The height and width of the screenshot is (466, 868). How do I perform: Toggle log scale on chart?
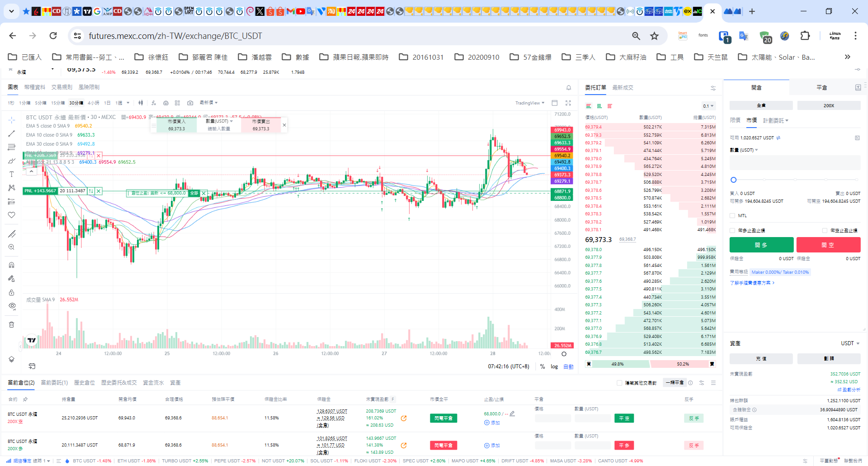point(554,366)
